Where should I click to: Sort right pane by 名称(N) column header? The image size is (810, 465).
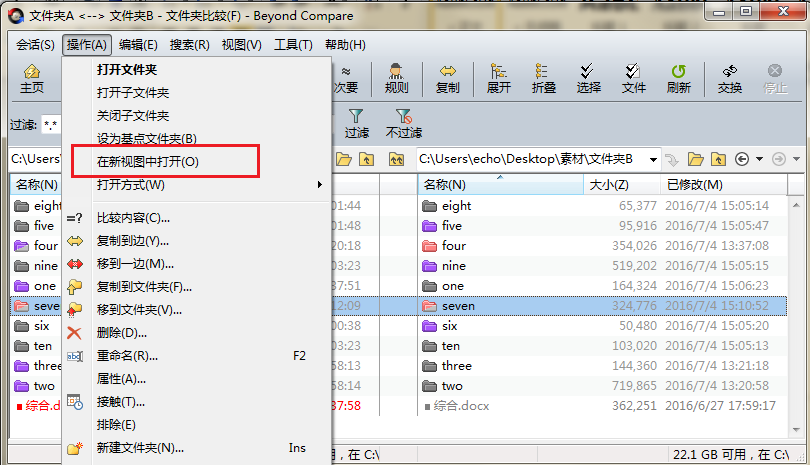coord(501,184)
